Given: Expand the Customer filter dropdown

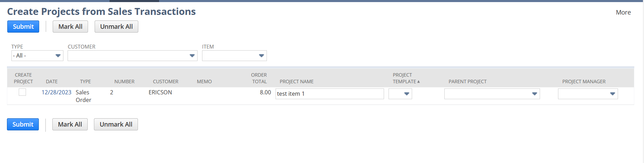Looking at the screenshot, I should (x=192, y=55).
